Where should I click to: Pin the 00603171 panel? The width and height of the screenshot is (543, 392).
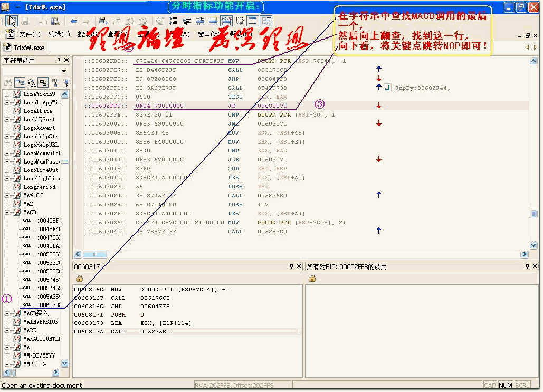click(x=291, y=266)
